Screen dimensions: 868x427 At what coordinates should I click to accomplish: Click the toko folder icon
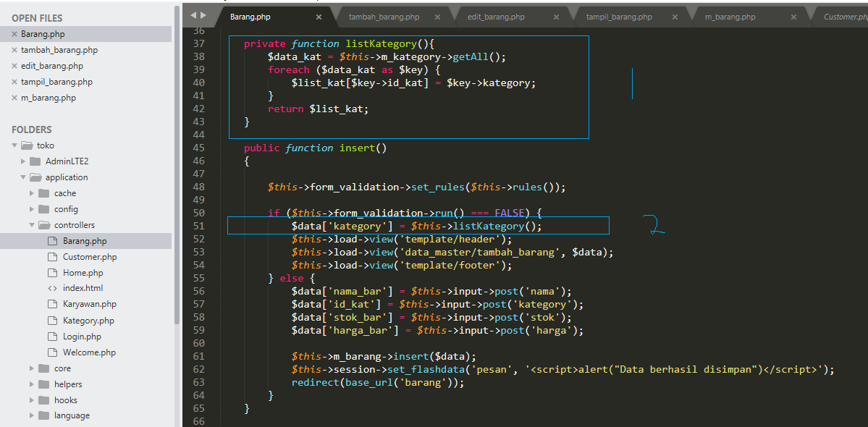[x=27, y=146]
